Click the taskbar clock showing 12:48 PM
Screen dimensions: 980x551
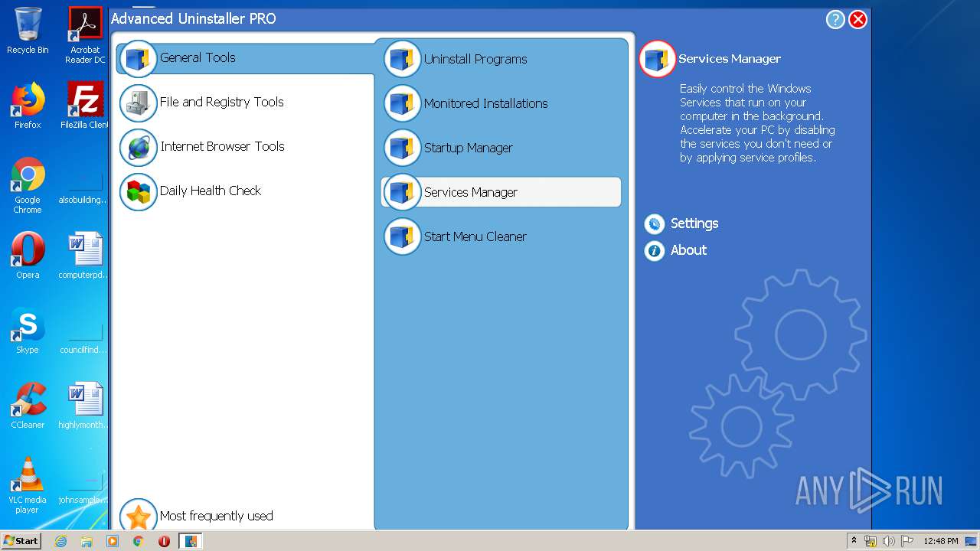[x=941, y=541]
